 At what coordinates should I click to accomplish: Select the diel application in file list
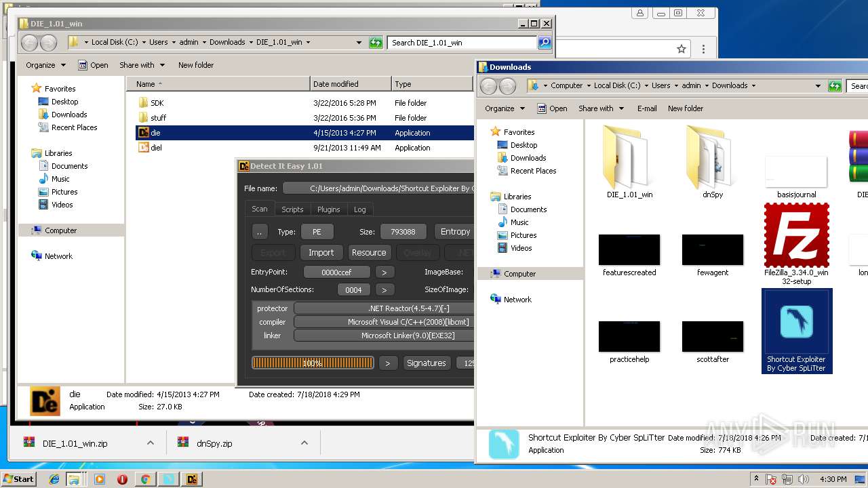[x=155, y=148]
